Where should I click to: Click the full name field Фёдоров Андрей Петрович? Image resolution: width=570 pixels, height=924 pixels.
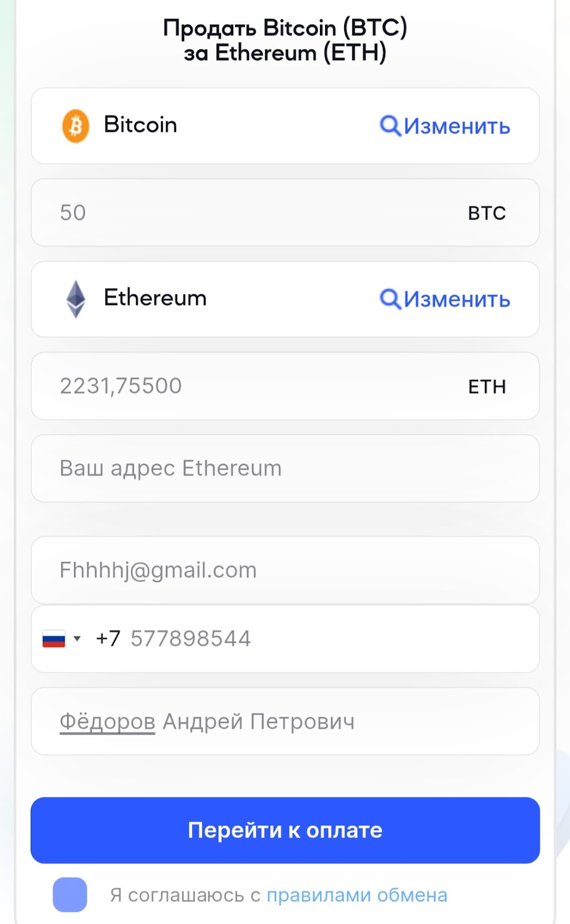pos(285,721)
